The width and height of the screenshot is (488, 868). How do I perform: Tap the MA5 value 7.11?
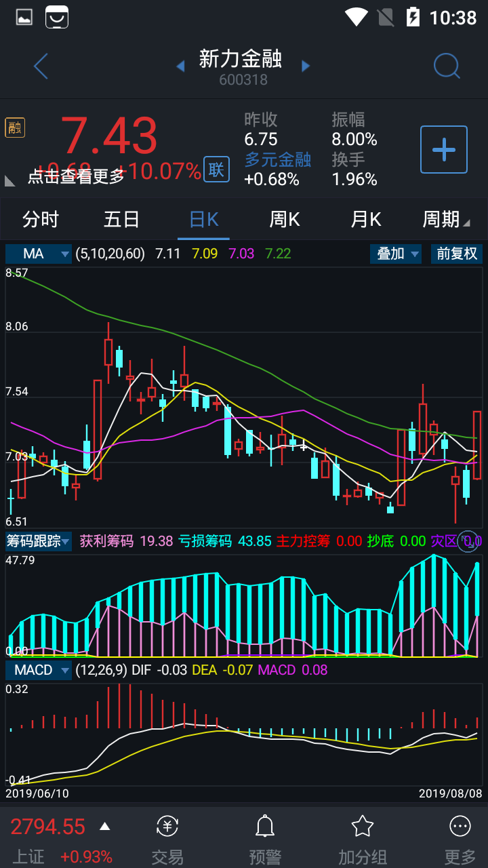click(168, 254)
